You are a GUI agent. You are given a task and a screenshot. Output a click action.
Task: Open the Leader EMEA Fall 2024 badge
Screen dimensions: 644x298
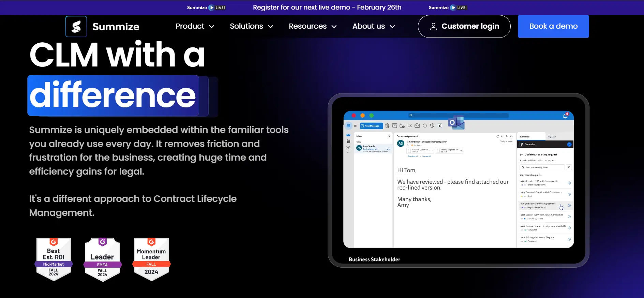(102, 259)
